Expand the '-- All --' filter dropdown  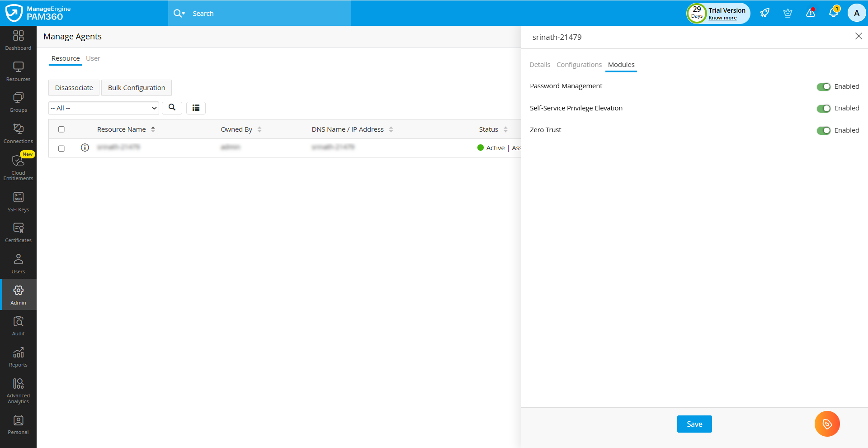(104, 108)
